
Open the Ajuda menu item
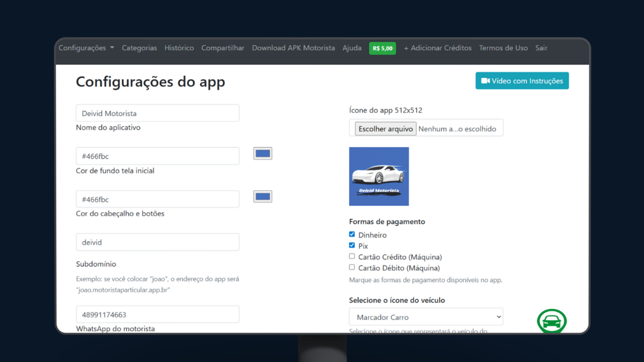[352, 48]
